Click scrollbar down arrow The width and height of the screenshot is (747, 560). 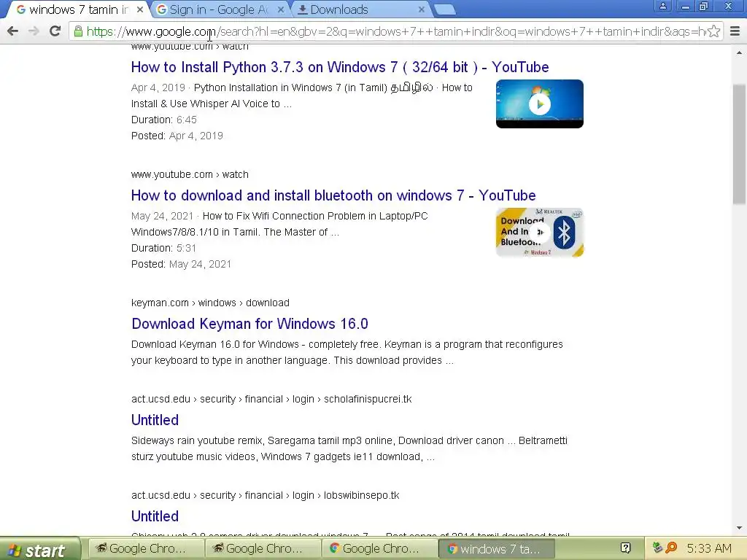click(740, 528)
